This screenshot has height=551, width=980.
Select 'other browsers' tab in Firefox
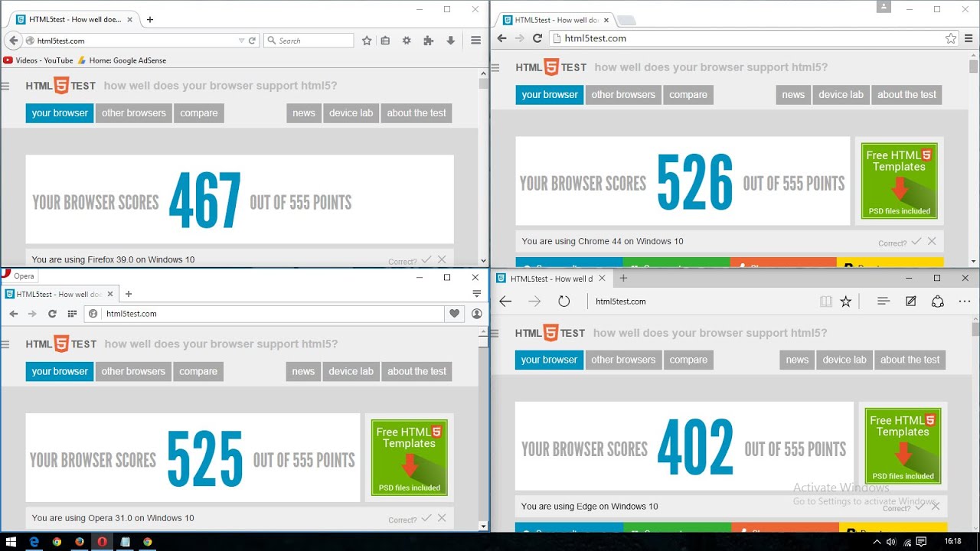pos(134,113)
